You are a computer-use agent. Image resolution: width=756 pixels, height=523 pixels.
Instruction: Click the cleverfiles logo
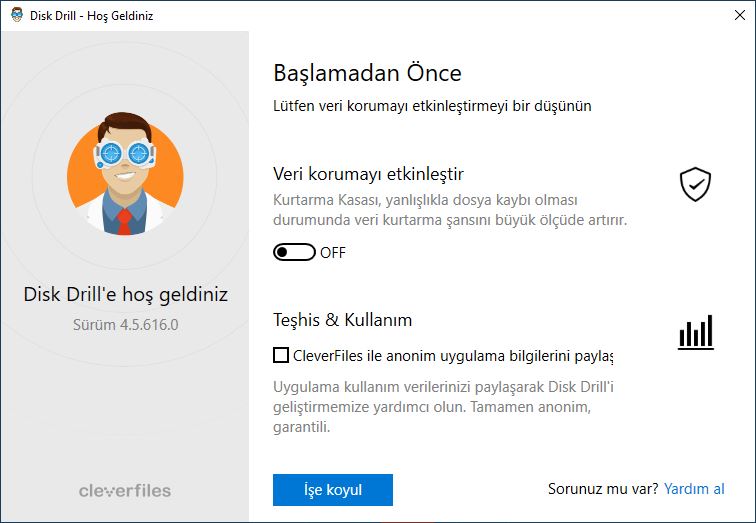(125, 491)
